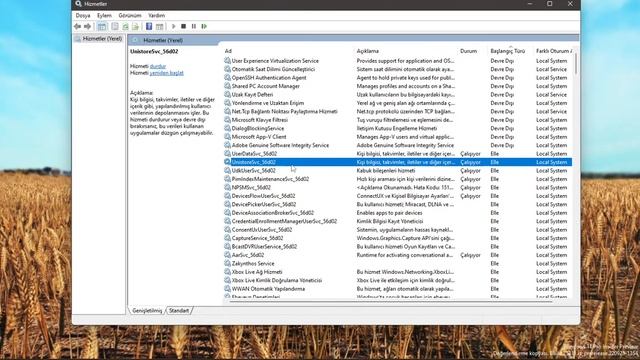Click the Hizmetler magnifier icon in title bar
The width and height of the screenshot is (640, 360).
78,4
